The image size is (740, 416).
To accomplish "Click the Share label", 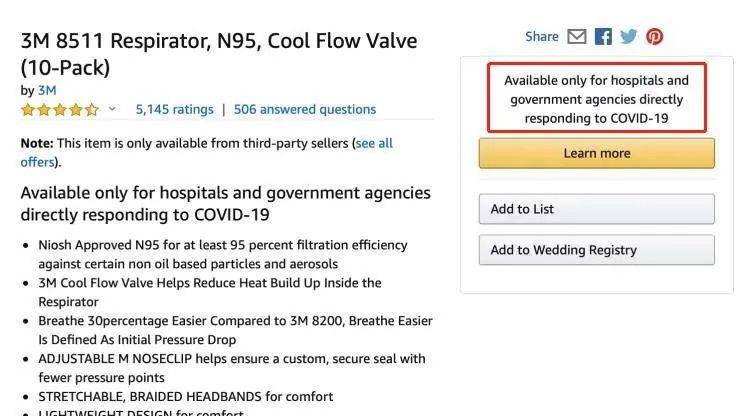I will [x=542, y=36].
